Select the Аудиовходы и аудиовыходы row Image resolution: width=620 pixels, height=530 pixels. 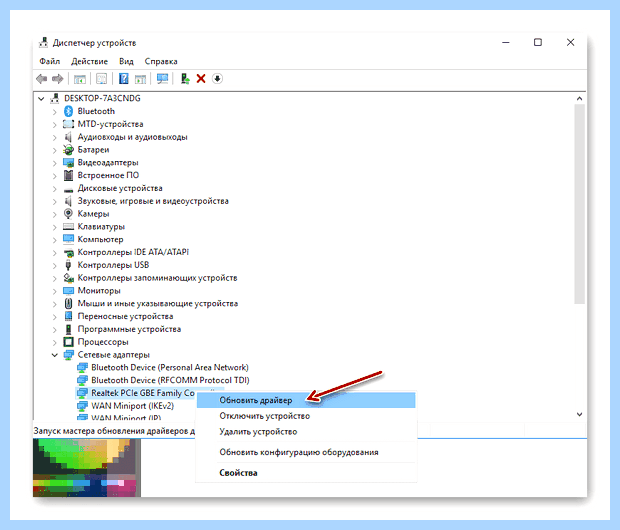pos(132,137)
